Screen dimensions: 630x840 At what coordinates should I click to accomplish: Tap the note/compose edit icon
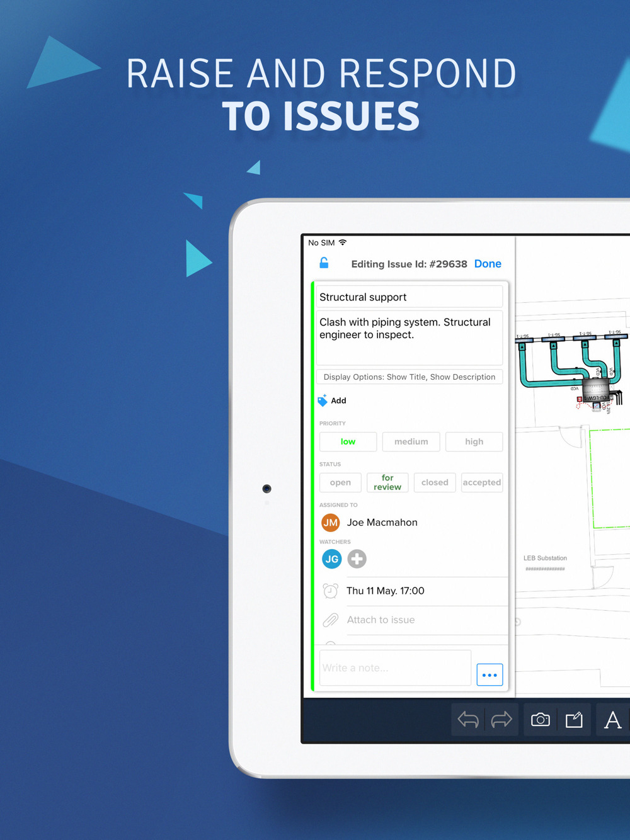[x=574, y=720]
